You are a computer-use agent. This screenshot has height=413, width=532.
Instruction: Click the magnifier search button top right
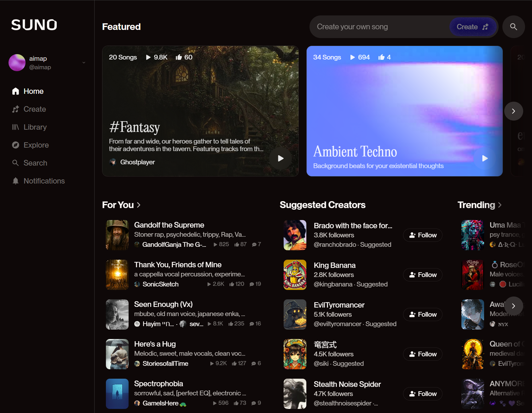(x=513, y=27)
